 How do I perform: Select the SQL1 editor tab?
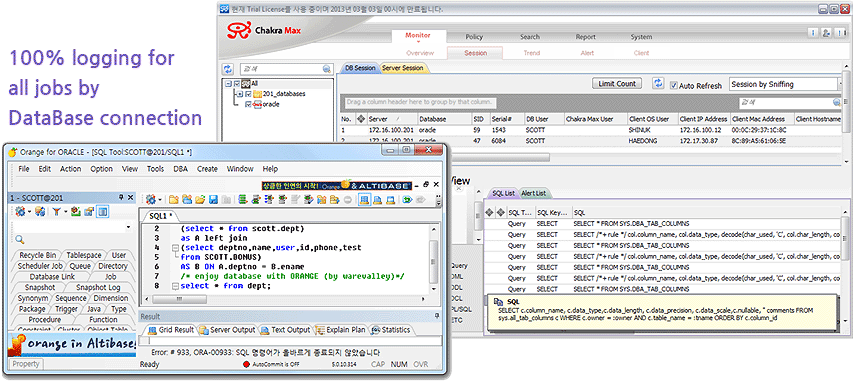160,216
